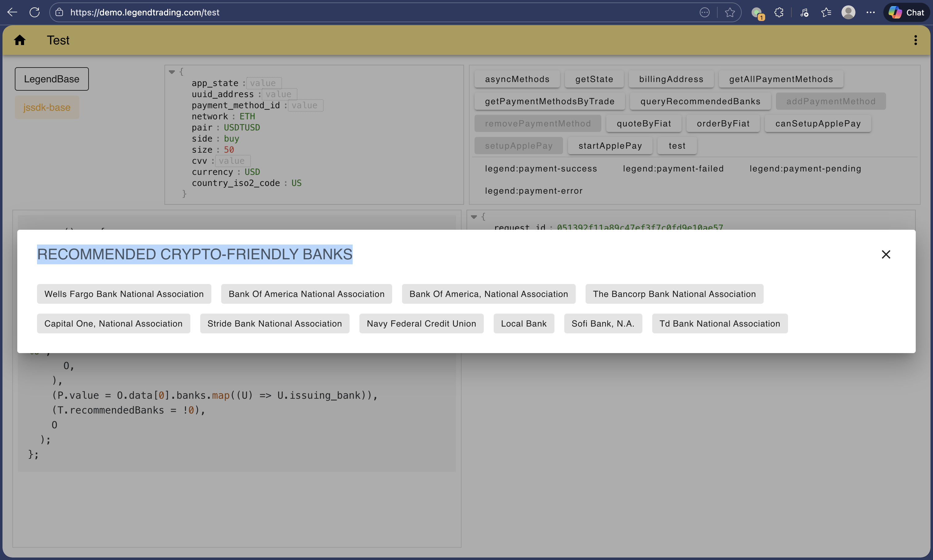This screenshot has height=560, width=933.
Task: Click the test method button
Action: [x=677, y=146]
